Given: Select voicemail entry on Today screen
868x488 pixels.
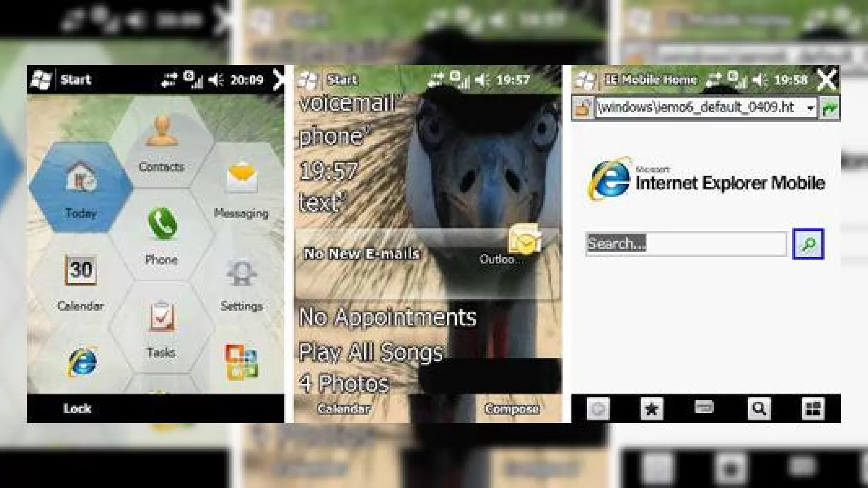Looking at the screenshot, I should 350,103.
